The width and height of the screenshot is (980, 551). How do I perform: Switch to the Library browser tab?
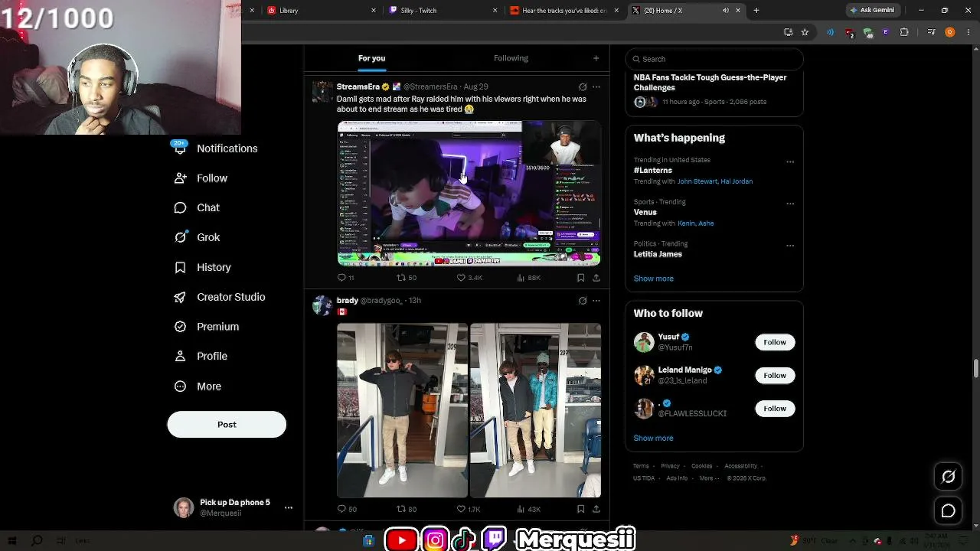point(319,10)
